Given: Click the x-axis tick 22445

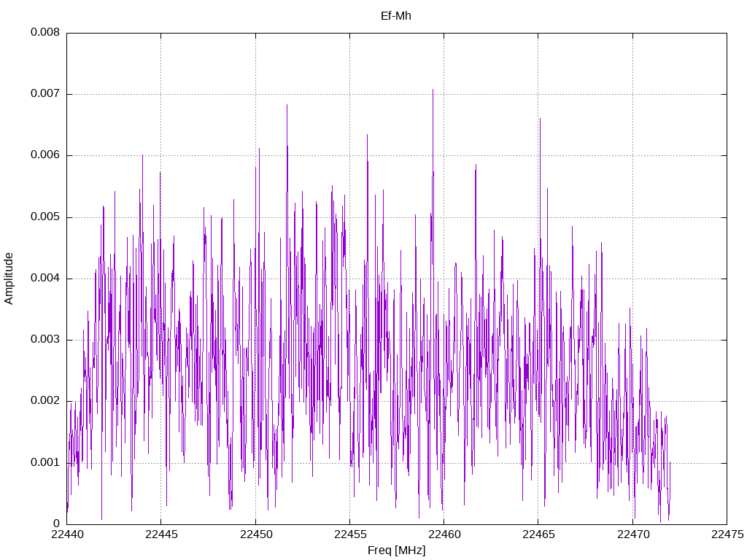Looking at the screenshot, I should coord(161,535).
